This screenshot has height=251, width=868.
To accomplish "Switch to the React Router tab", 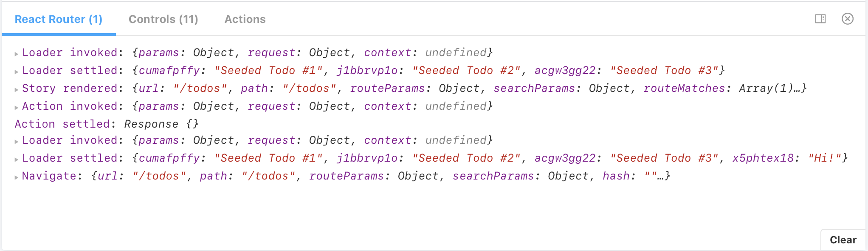I will [x=59, y=19].
